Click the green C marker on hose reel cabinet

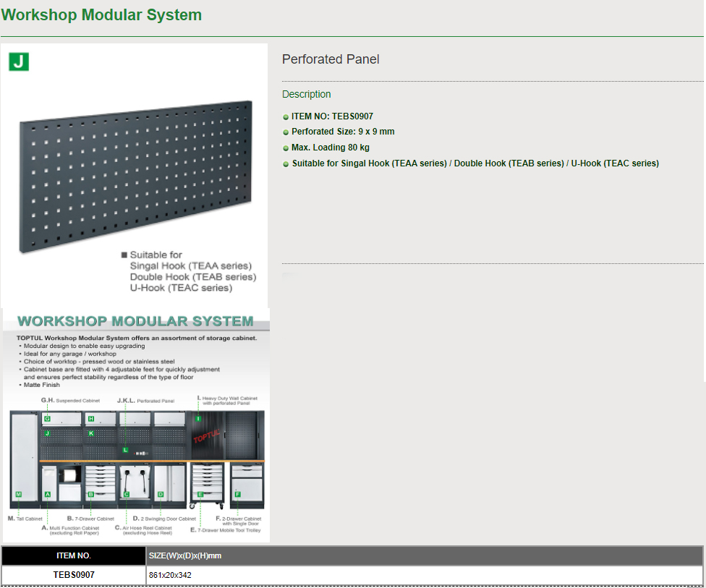click(126, 495)
